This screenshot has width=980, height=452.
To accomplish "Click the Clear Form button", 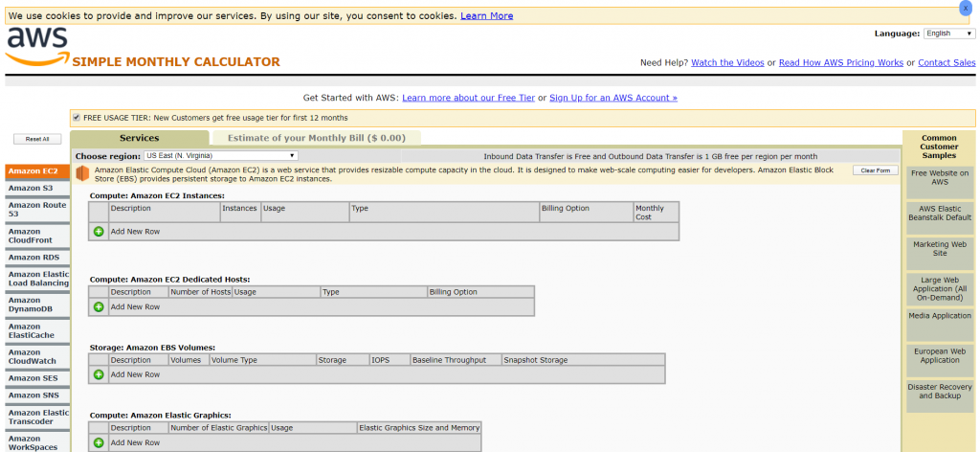I will (x=876, y=170).
